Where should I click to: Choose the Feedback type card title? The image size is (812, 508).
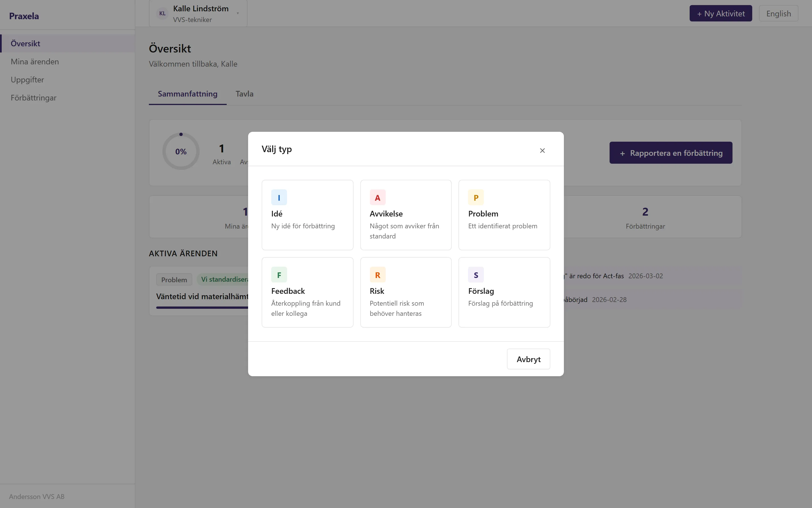pyautogui.click(x=288, y=291)
